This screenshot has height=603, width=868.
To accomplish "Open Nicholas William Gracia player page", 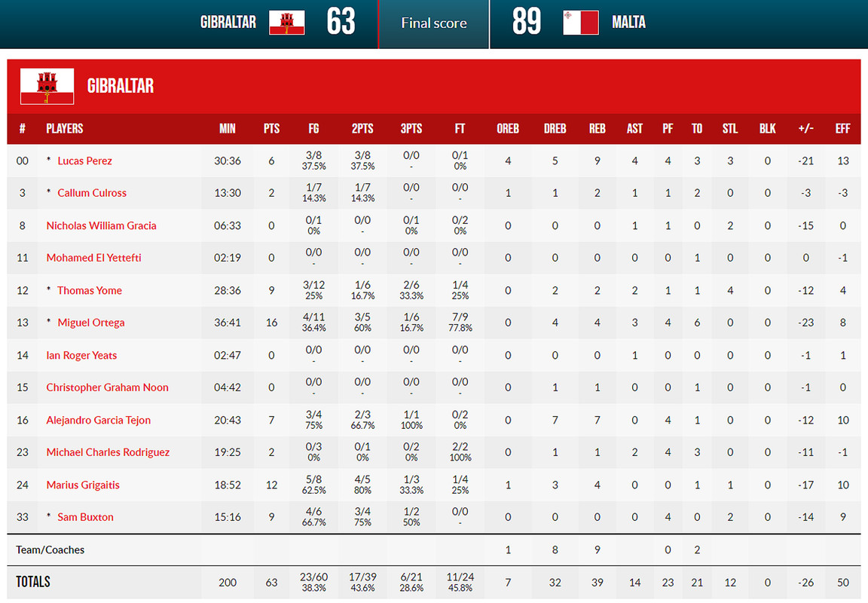I will [x=101, y=225].
